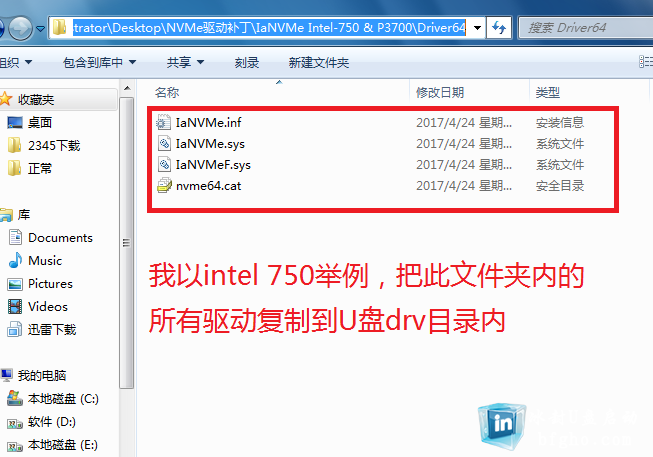Select the IaNVMe.sys file icon

pyautogui.click(x=164, y=144)
